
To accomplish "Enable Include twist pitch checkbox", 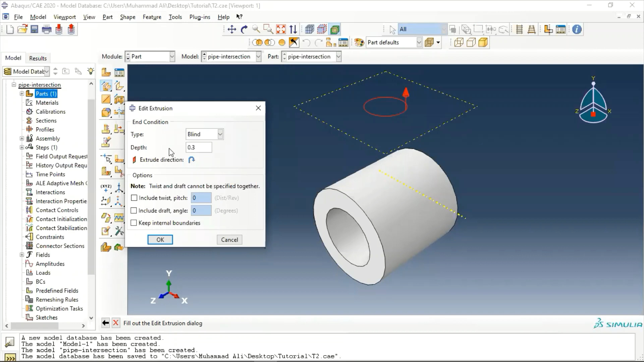I will click(x=133, y=197).
